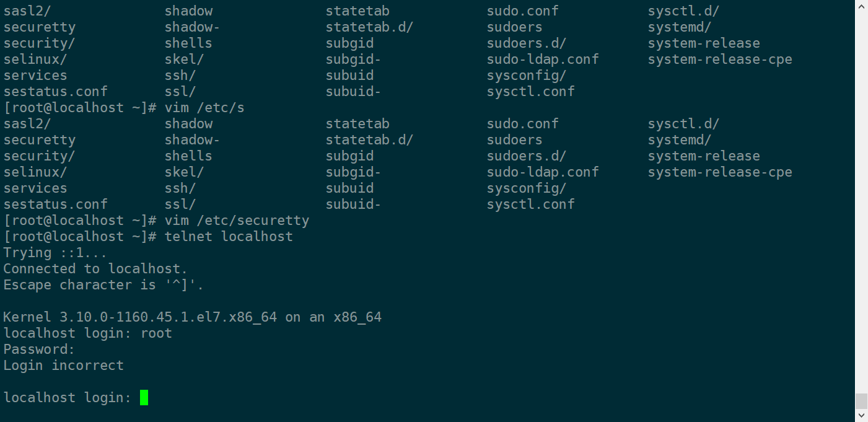868x422 pixels.
Task: Click "statetab.d/" in the upper file listing
Action: click(x=369, y=27)
